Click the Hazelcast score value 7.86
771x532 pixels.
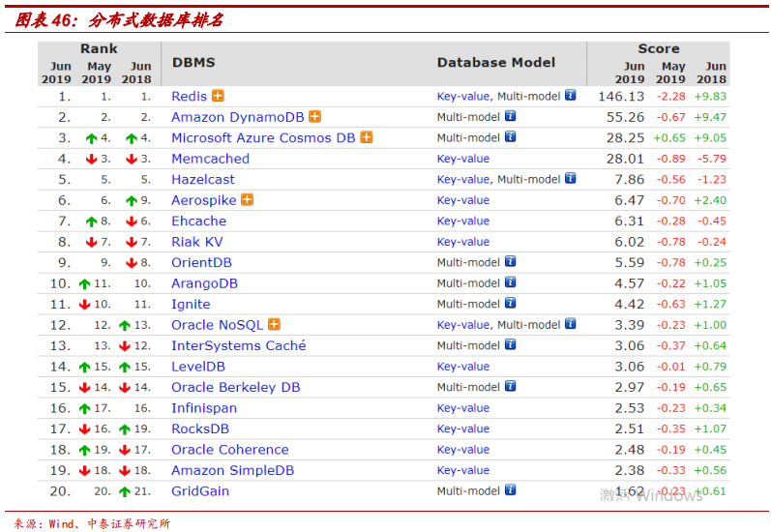pos(630,180)
